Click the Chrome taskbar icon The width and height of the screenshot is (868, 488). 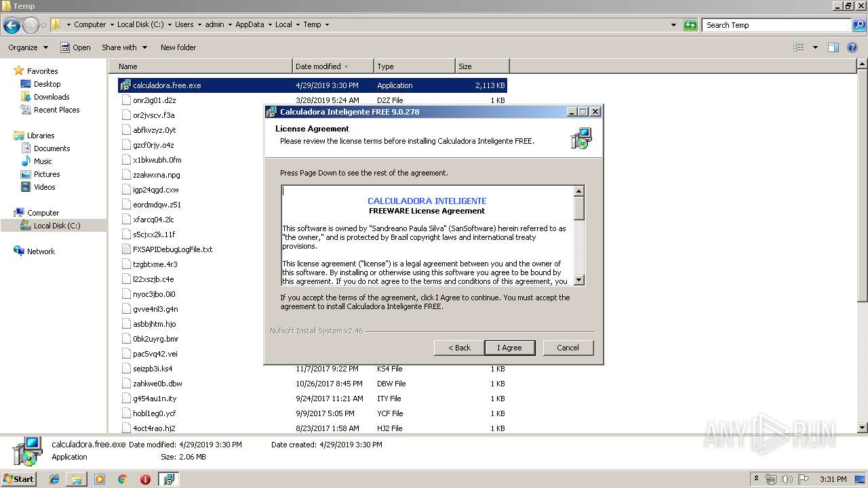(122, 479)
